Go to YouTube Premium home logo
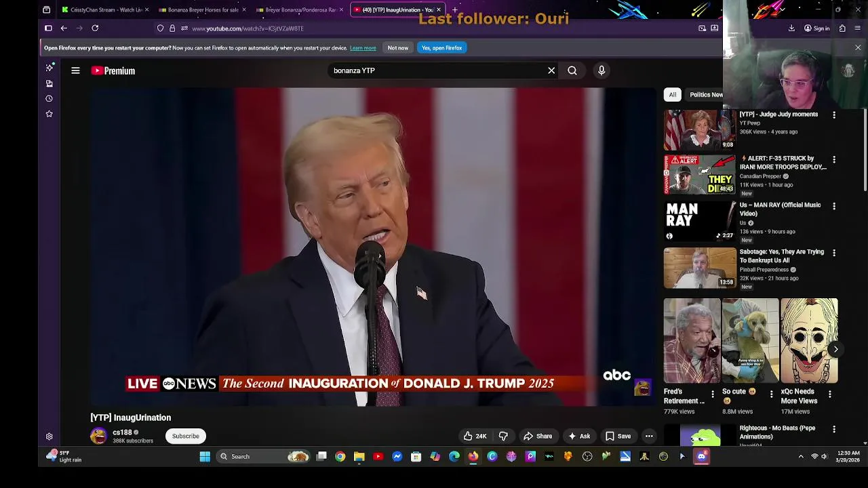 tap(113, 70)
